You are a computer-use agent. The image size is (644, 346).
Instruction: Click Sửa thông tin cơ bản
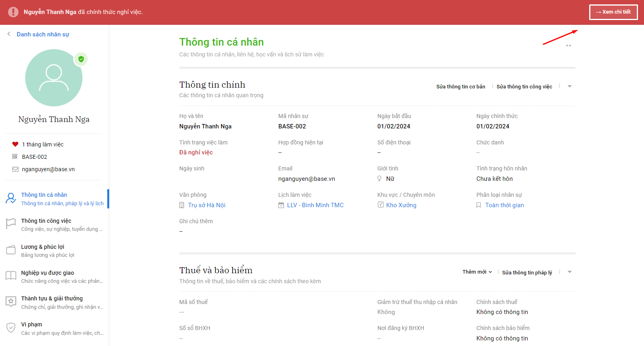(x=461, y=86)
